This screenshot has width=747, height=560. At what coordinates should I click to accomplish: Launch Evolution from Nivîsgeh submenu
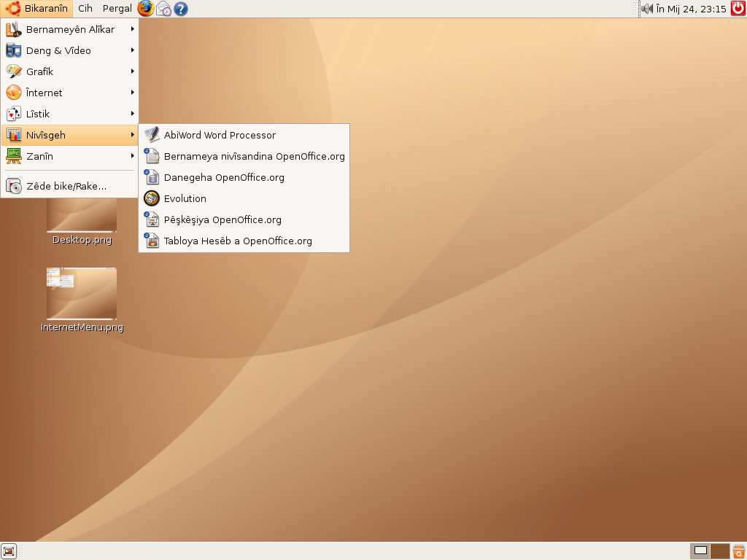pos(244,198)
